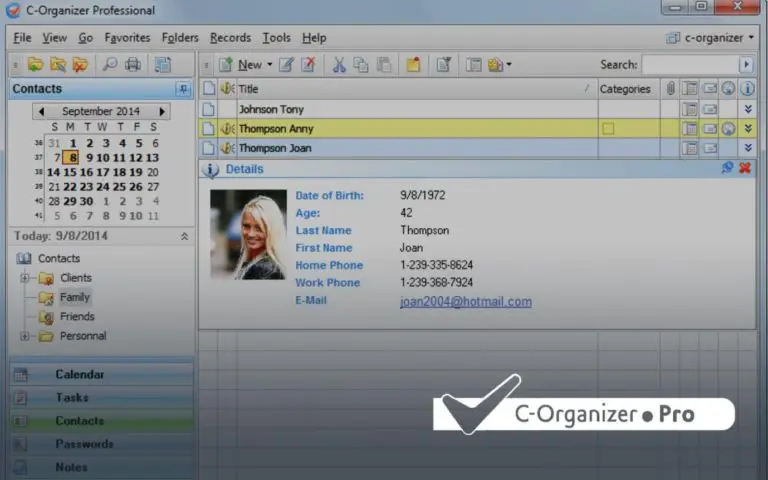This screenshot has height=480, width=768.
Task: Pin the Contacts panel with pushpin icon
Action: [183, 89]
